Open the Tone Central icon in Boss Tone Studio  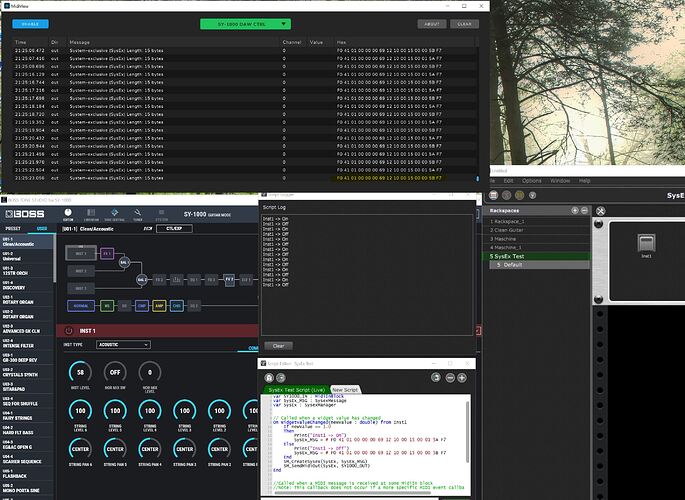(114, 214)
